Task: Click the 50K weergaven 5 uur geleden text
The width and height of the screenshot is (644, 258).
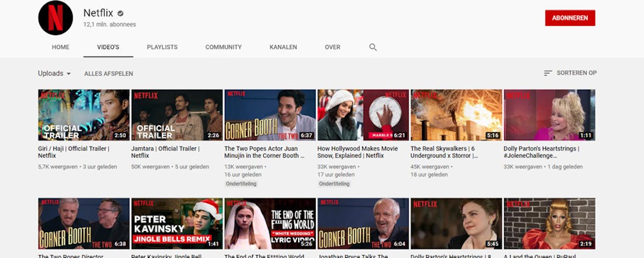Action: [x=170, y=167]
